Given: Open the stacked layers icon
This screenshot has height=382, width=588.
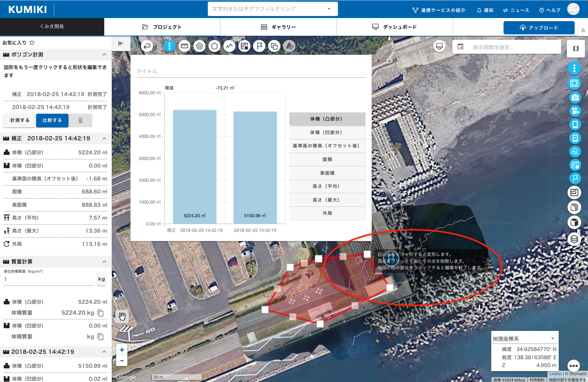Looking at the screenshot, I should pyautogui.click(x=574, y=239).
